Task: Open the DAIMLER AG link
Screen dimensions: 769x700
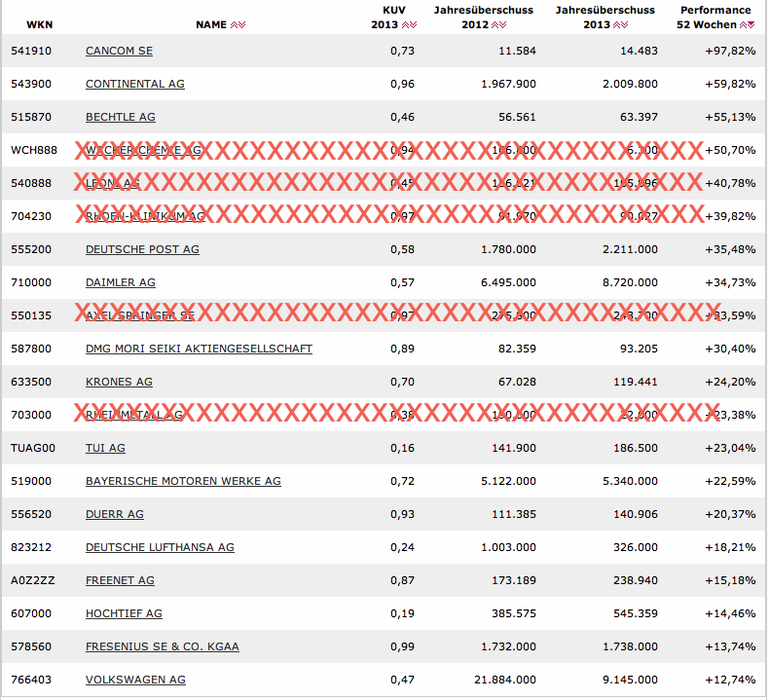Action: tap(121, 282)
